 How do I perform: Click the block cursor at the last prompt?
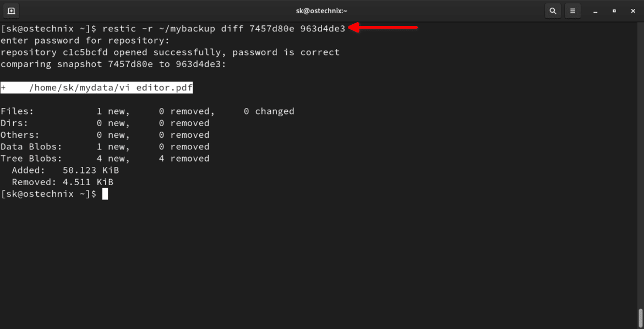click(x=105, y=194)
